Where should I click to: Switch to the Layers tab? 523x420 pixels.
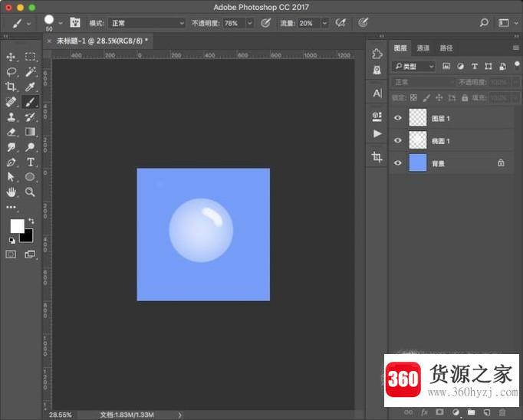point(400,48)
